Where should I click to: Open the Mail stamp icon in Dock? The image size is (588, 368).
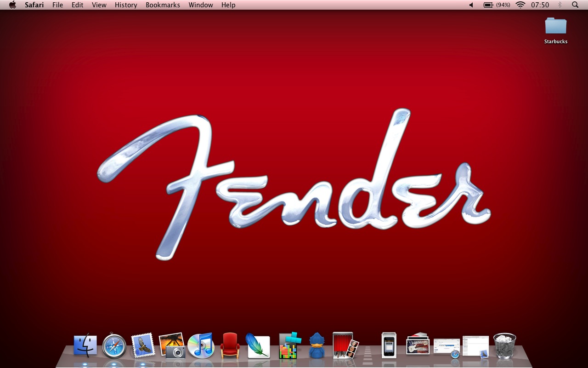[143, 346]
